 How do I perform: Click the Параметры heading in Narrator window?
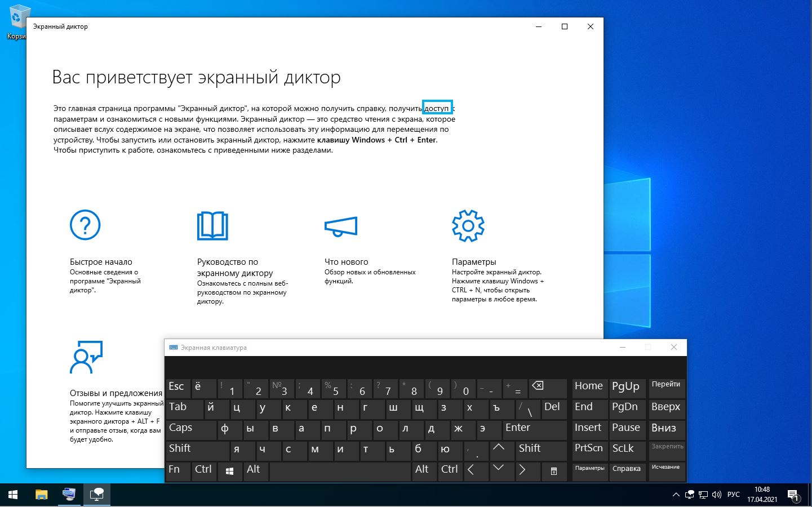(474, 262)
